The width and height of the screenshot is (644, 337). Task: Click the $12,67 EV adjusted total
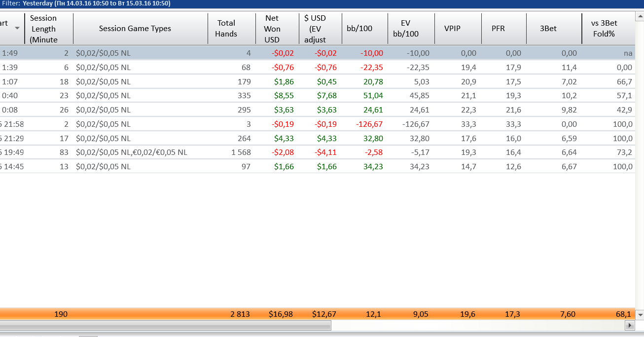tap(324, 314)
